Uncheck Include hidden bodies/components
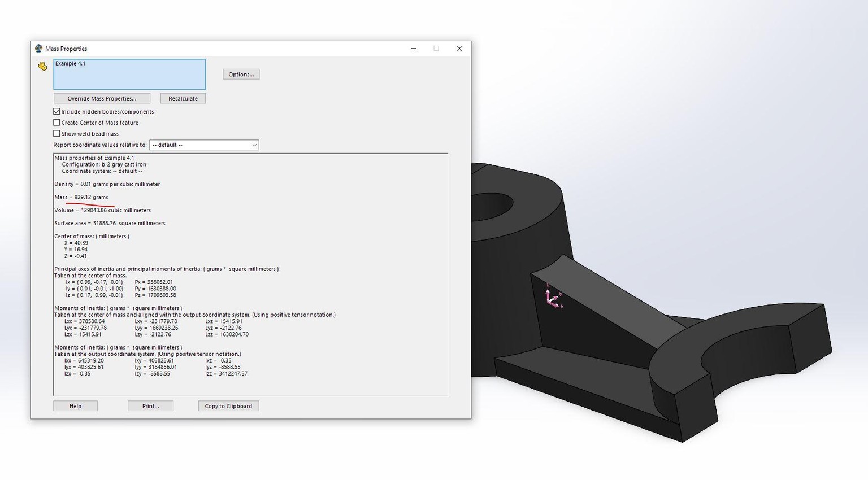 [57, 112]
